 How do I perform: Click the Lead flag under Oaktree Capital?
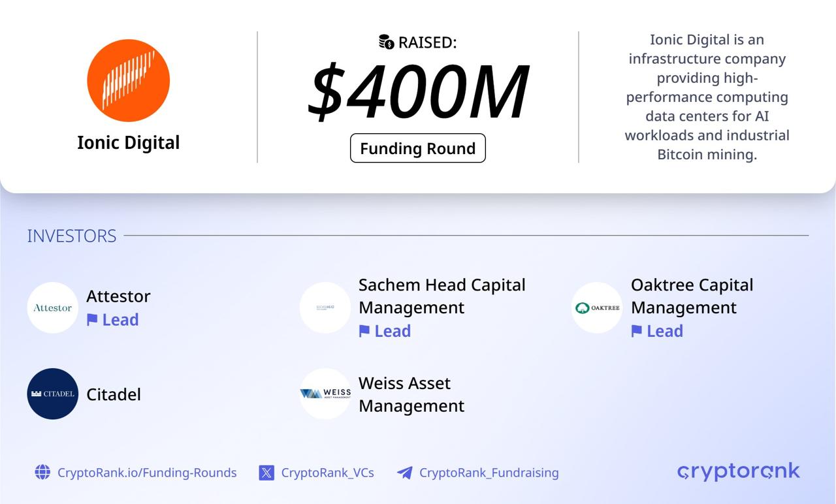coord(637,331)
